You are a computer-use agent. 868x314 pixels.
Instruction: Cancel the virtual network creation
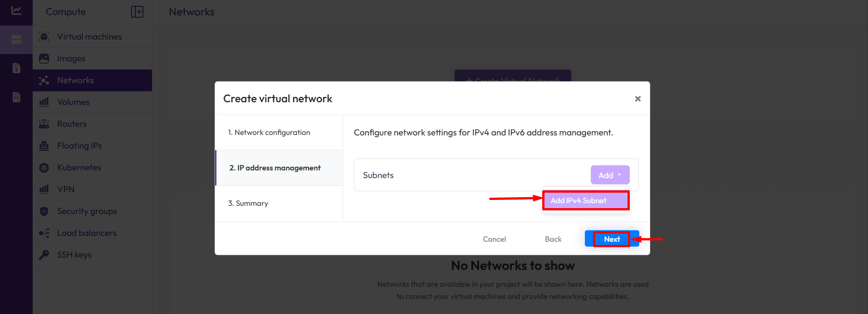[494, 239]
